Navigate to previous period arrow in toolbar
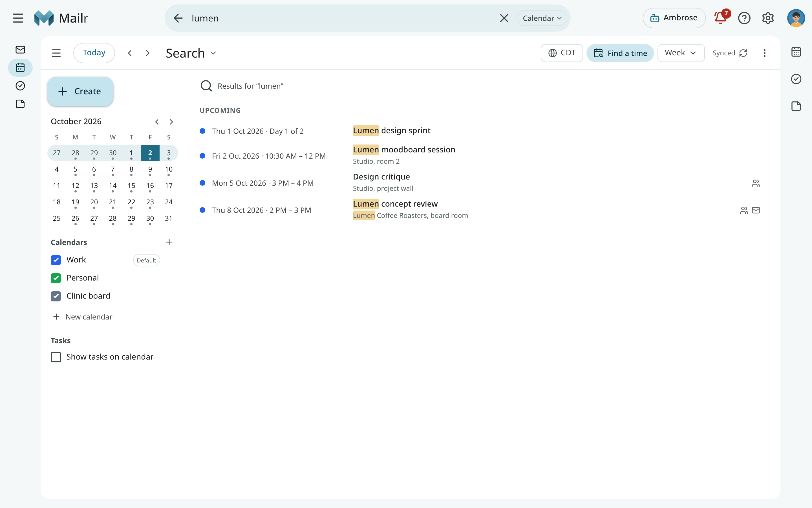This screenshot has width=812, height=508. (130, 53)
